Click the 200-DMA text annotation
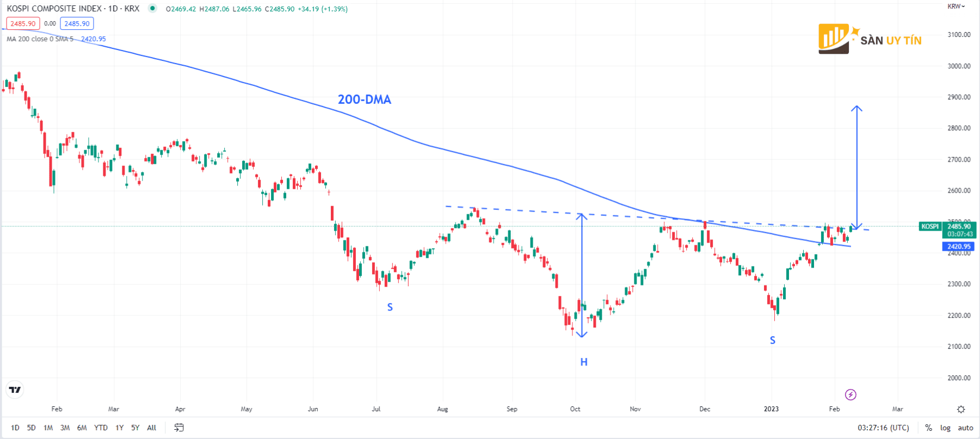 (x=364, y=100)
